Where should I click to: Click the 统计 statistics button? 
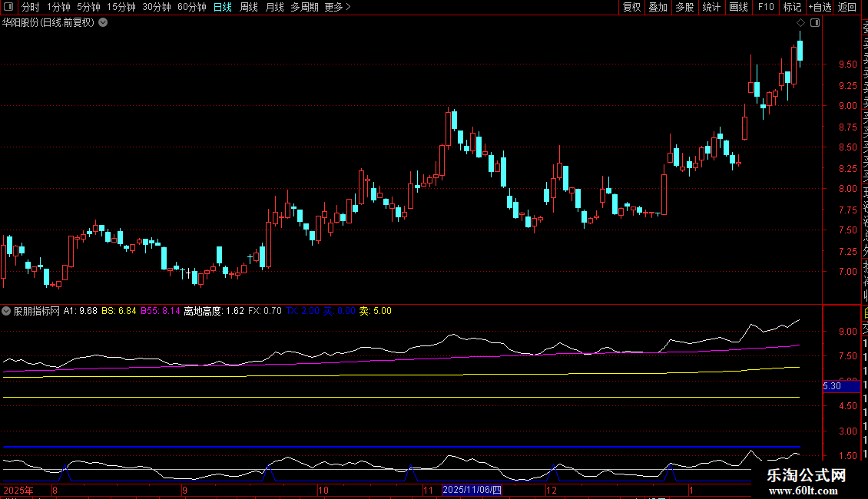[x=711, y=7]
